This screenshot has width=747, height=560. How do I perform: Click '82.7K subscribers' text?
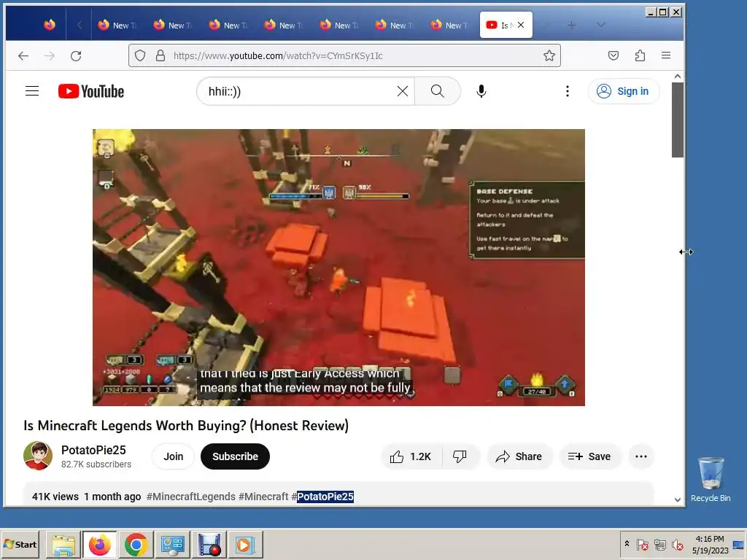click(x=96, y=464)
